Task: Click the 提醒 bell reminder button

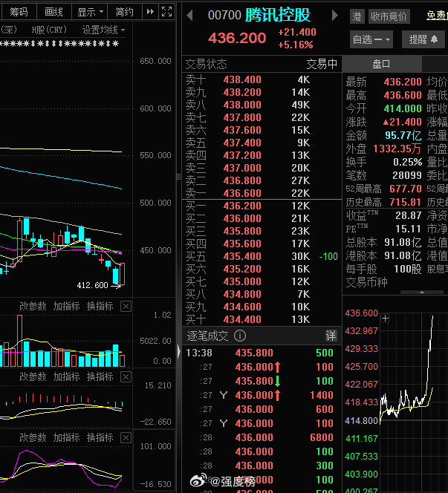Action: pyautogui.click(x=423, y=39)
